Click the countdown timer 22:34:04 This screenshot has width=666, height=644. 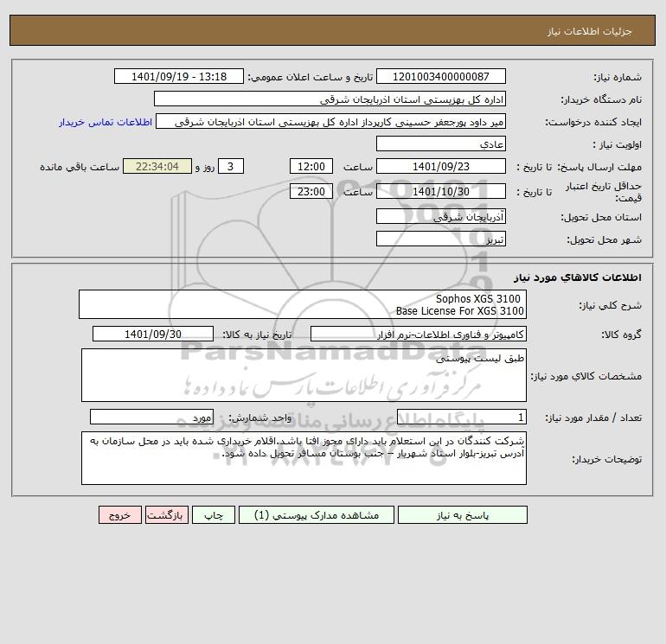coord(157,167)
